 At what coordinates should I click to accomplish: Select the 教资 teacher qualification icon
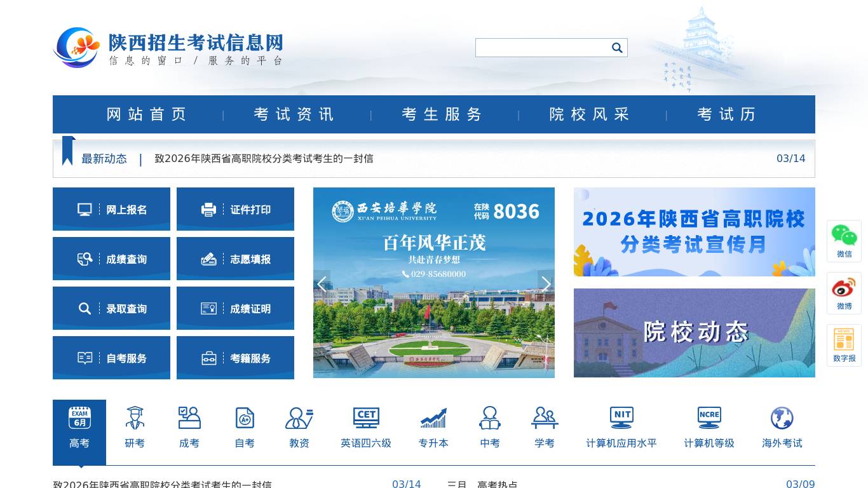299,426
